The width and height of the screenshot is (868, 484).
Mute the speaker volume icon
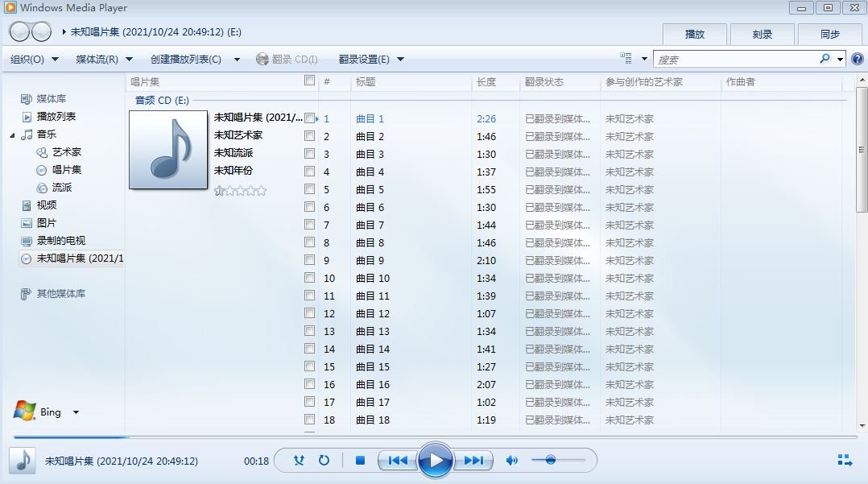coord(511,461)
